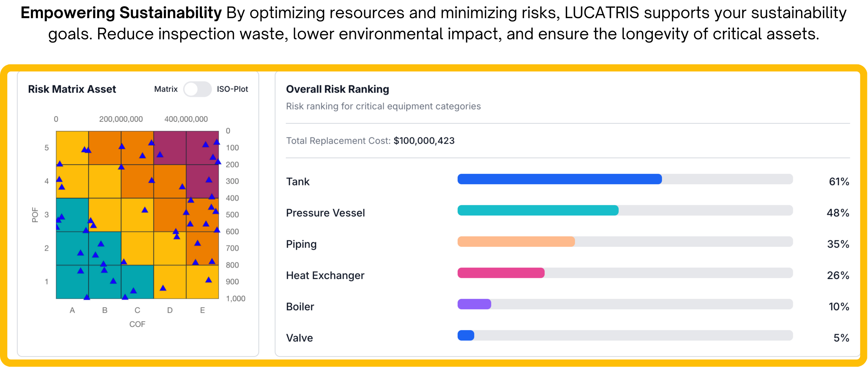Select the Piping row label
Image resolution: width=868 pixels, height=367 pixels.
tap(301, 244)
